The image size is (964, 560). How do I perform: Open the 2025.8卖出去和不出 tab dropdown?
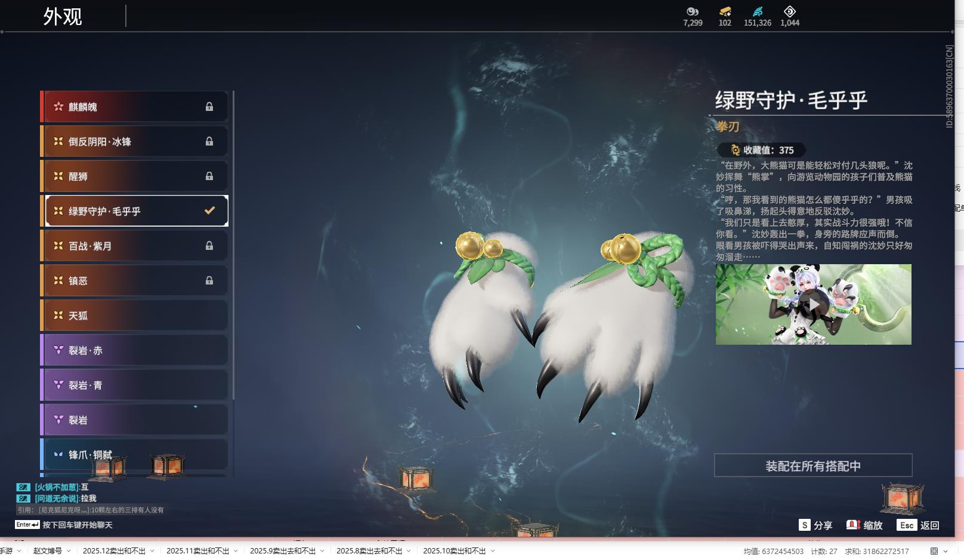tap(409, 551)
